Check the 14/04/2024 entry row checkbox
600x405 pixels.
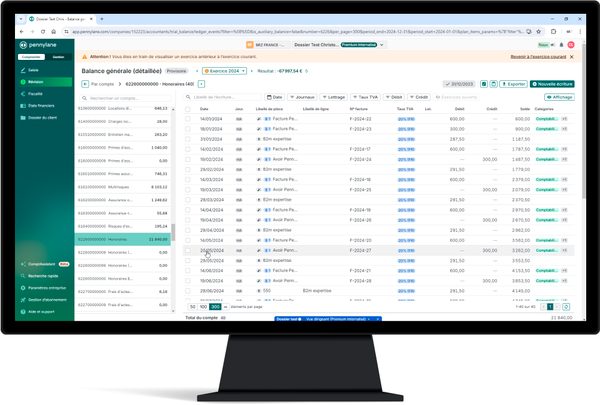(188, 210)
